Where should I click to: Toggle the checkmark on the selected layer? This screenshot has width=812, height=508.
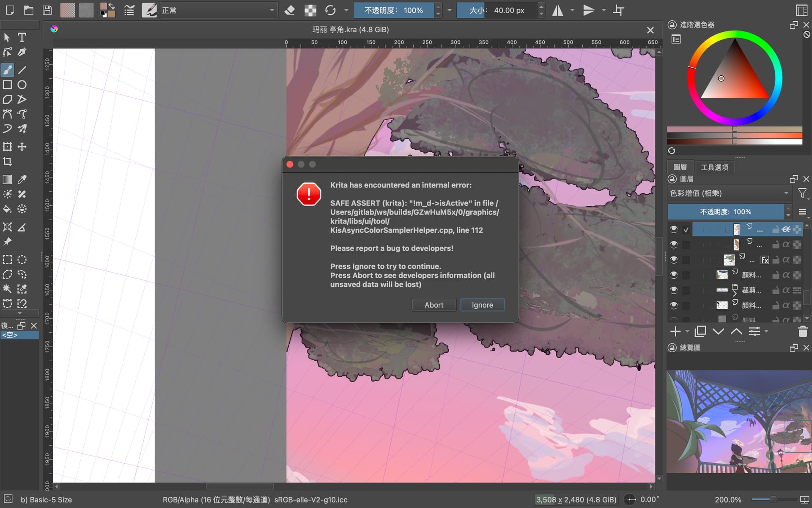click(686, 229)
